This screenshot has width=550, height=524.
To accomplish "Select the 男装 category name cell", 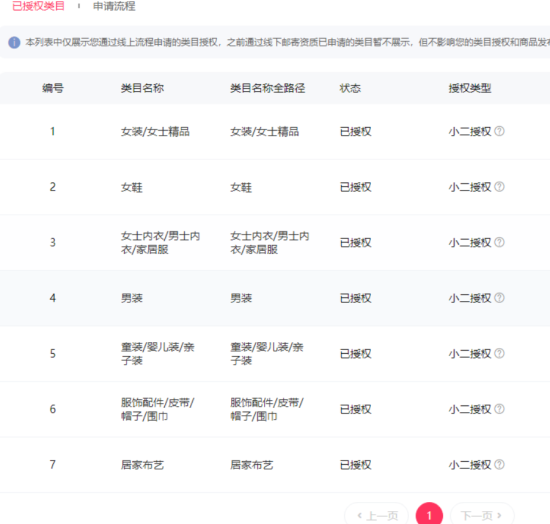I will (x=132, y=298).
